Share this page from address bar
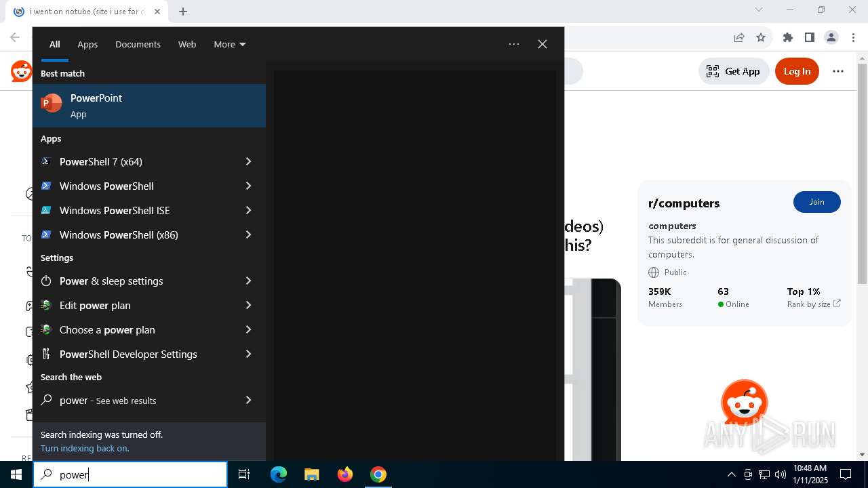 click(739, 37)
